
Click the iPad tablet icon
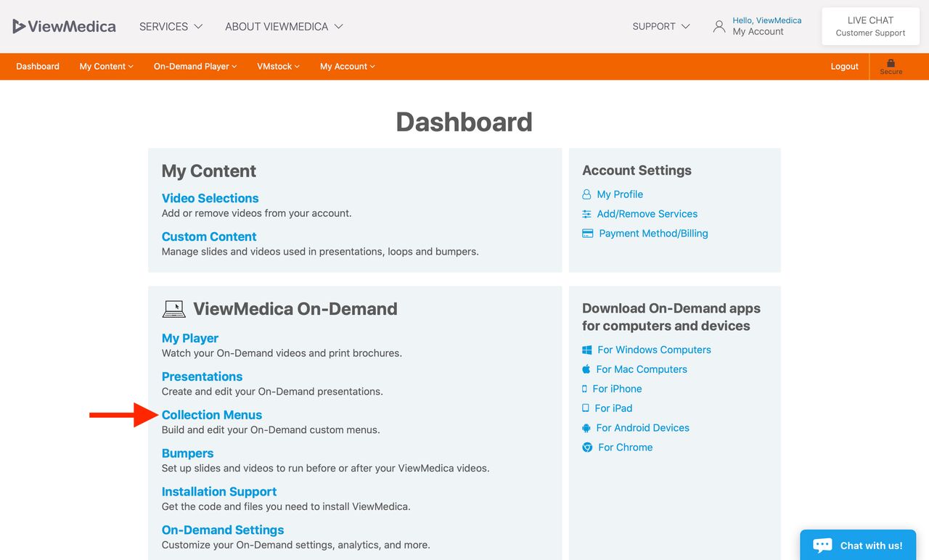(x=586, y=408)
